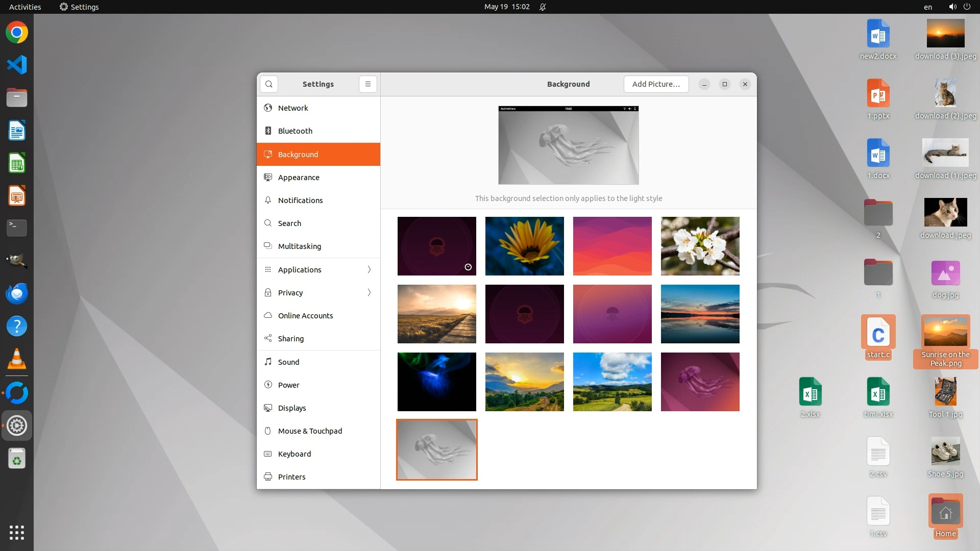
Task: Click the Add Picture button
Action: (x=656, y=84)
